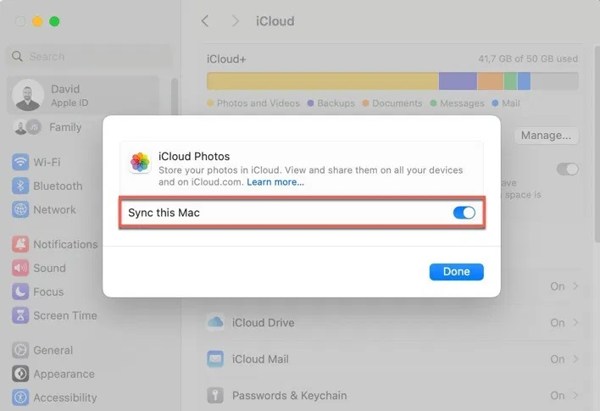Screen dimensions: 600x411
Task: Open the Network globe icon
Action: [x=21, y=210]
